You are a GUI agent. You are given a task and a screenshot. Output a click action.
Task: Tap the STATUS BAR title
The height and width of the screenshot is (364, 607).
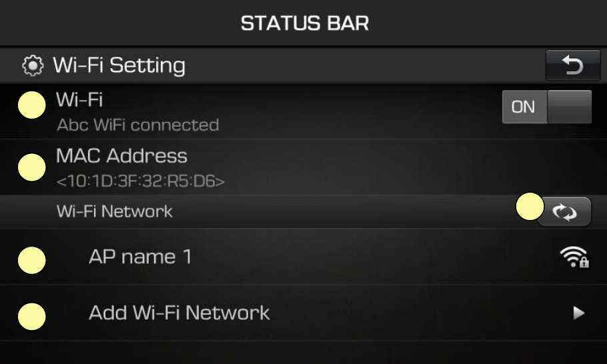305,23
